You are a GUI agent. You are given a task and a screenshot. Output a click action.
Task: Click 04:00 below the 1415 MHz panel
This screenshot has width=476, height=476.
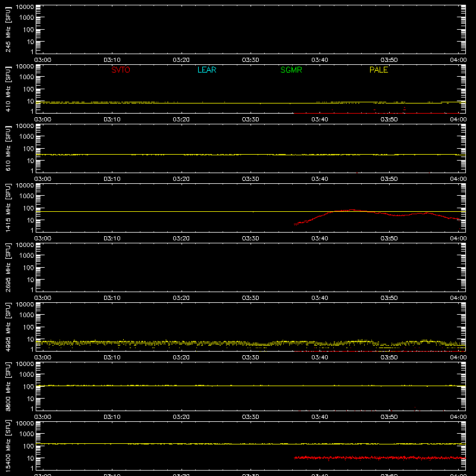(x=458, y=239)
